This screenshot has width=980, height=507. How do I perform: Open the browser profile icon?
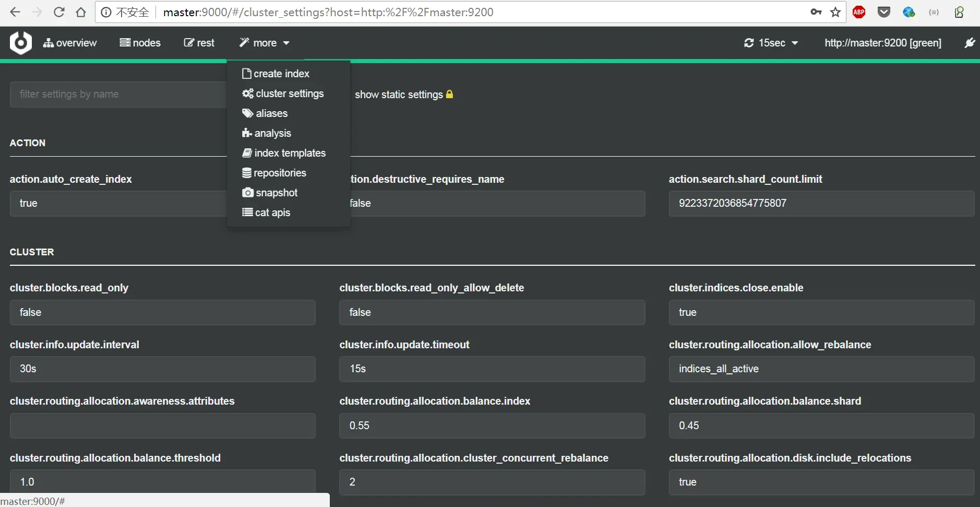[959, 12]
